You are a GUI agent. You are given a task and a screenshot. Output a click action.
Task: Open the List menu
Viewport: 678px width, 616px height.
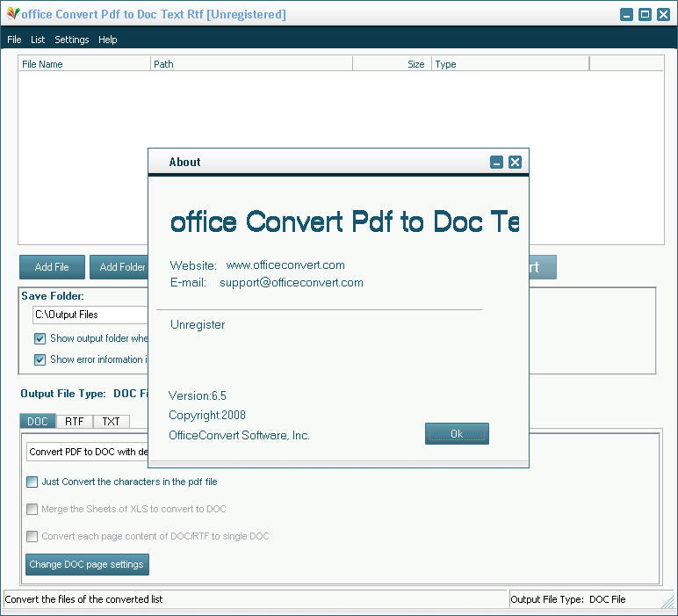tap(38, 40)
